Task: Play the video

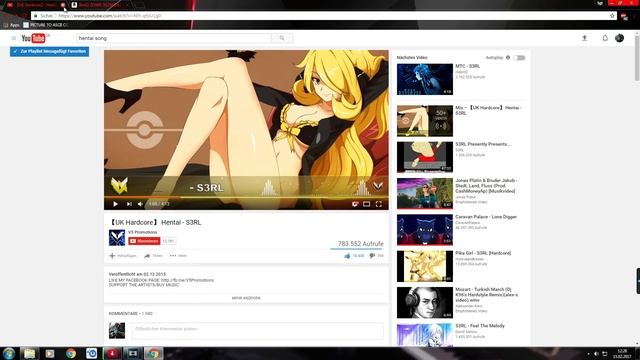Action: tap(116, 204)
